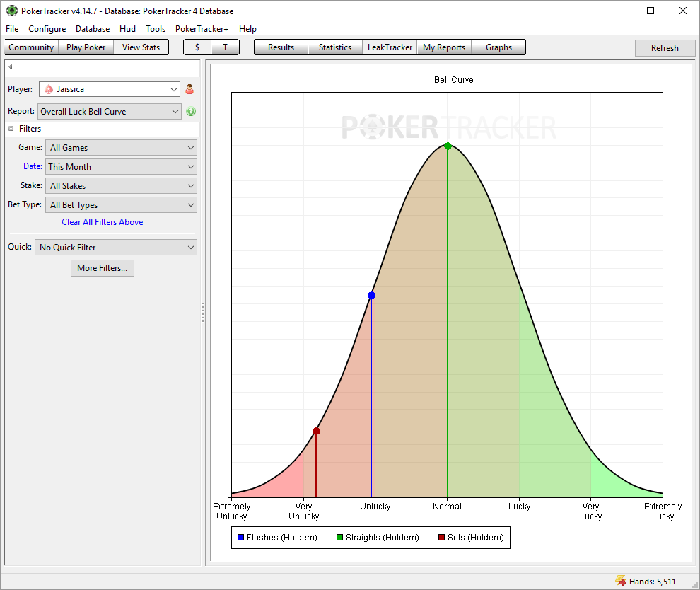This screenshot has height=590, width=700.
Task: Switch to the Results tab
Action: [281, 47]
